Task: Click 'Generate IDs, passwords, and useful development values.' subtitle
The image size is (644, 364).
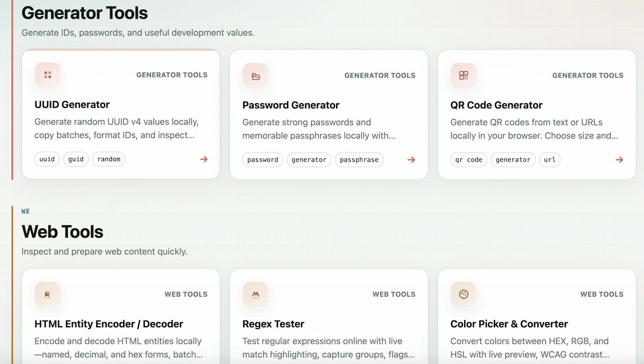Action: 138,33
